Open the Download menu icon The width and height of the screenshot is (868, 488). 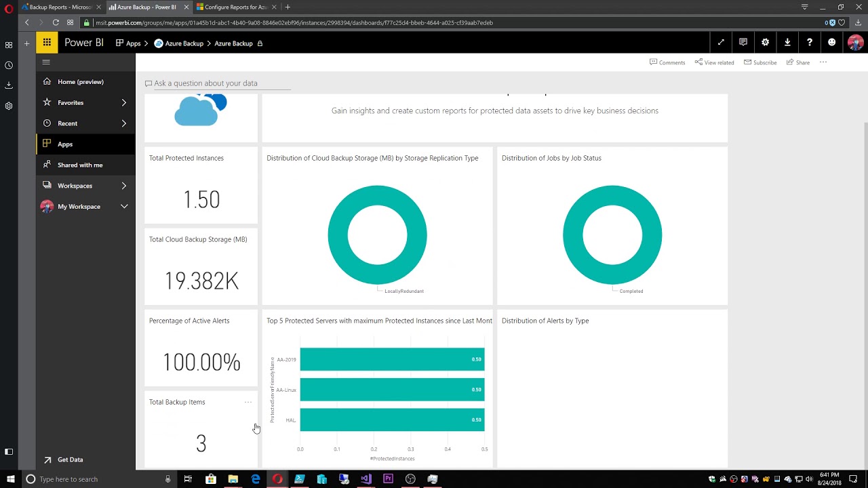coord(787,43)
